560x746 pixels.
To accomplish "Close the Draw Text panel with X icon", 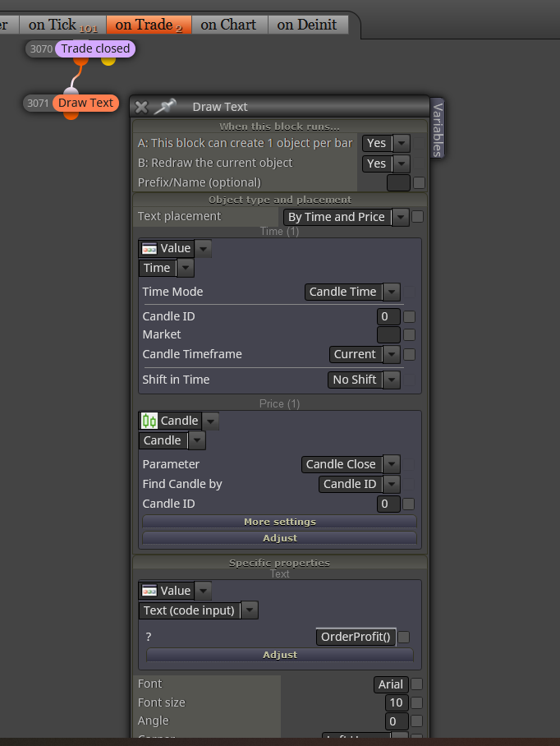I will pos(141,107).
